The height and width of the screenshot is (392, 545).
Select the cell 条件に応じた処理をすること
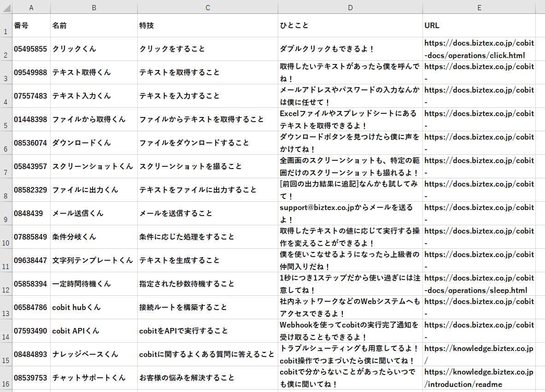point(208,237)
